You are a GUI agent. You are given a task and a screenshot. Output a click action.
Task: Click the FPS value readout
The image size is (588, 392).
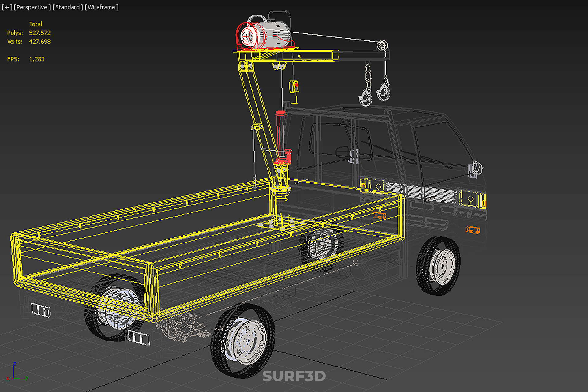coord(37,59)
